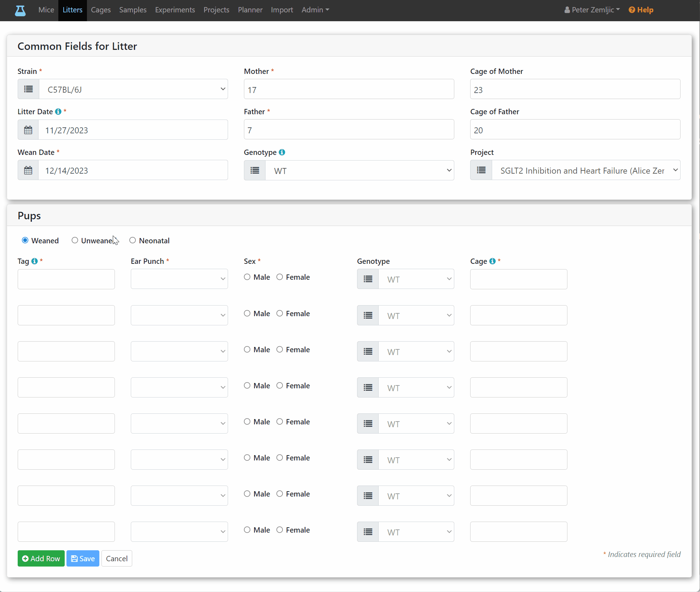700x592 pixels.
Task: Choose Female for the last pup row
Action: pos(280,530)
